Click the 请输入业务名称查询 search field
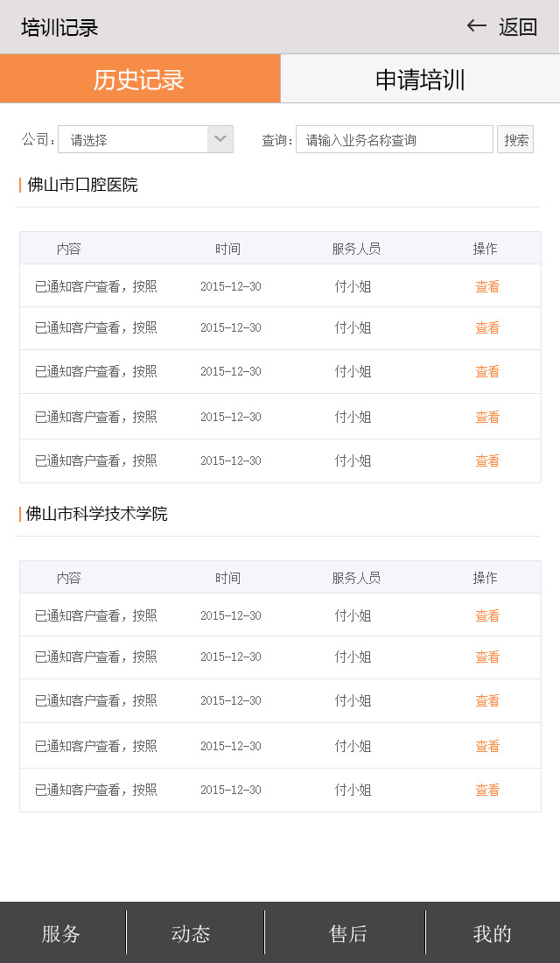Viewport: 560px width, 963px height. coord(394,139)
